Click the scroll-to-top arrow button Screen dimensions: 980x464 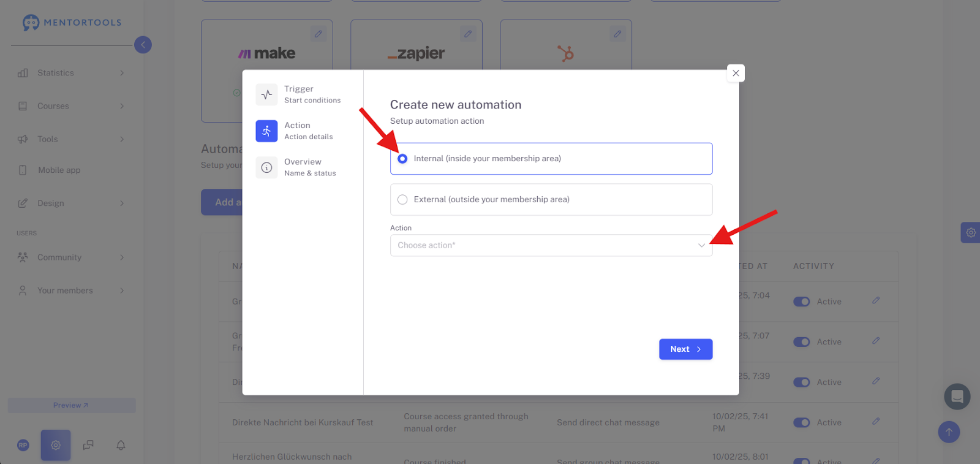949,432
